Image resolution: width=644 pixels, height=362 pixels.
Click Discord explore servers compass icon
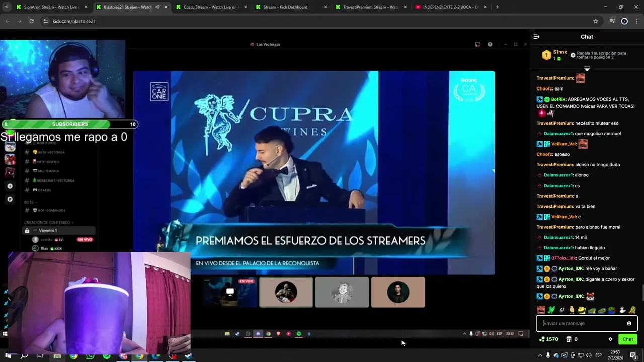tap(10, 199)
